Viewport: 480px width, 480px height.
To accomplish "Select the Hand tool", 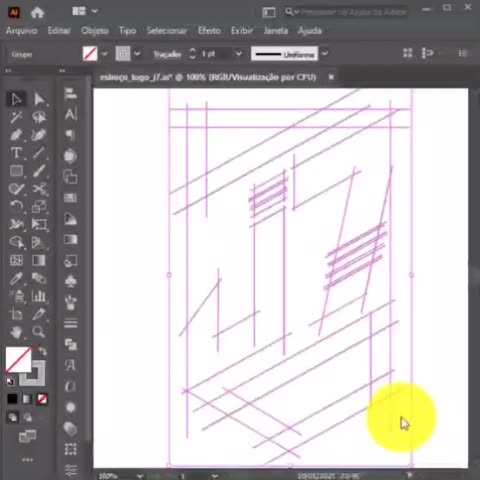I will pos(16,332).
